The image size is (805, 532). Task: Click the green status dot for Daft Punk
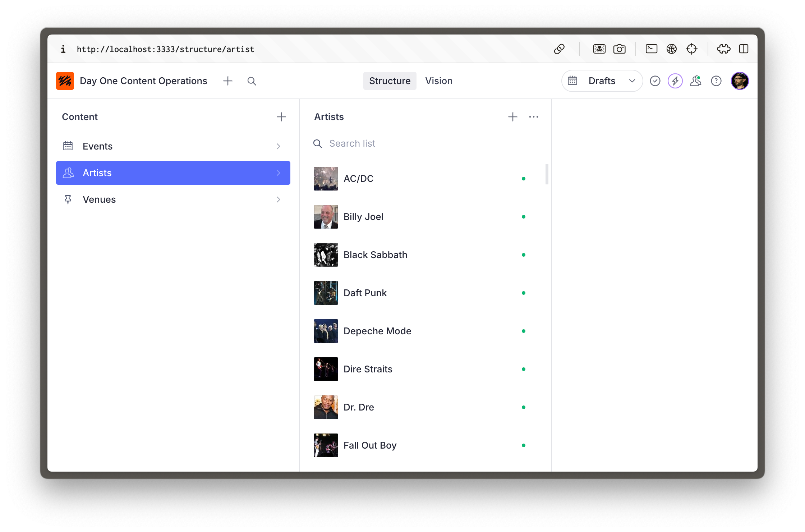(524, 293)
